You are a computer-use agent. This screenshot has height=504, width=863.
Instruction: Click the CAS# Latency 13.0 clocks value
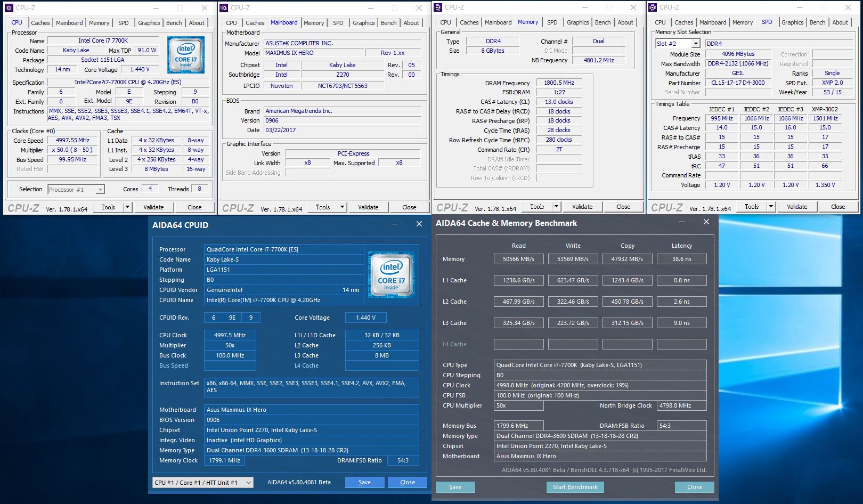(559, 102)
